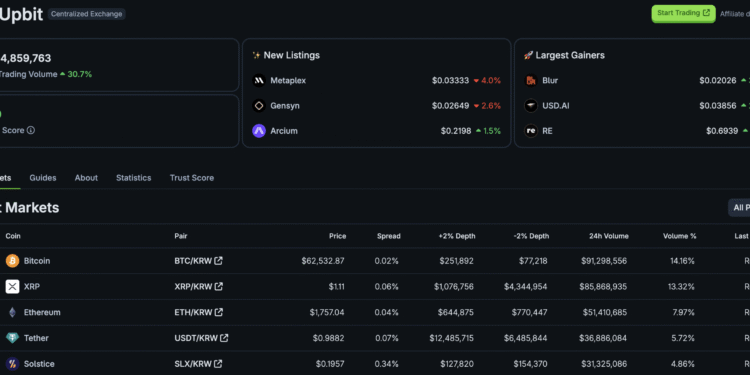The image size is (750, 375).
Task: Click XRP 24h volume $85,868,935
Action: (604, 287)
